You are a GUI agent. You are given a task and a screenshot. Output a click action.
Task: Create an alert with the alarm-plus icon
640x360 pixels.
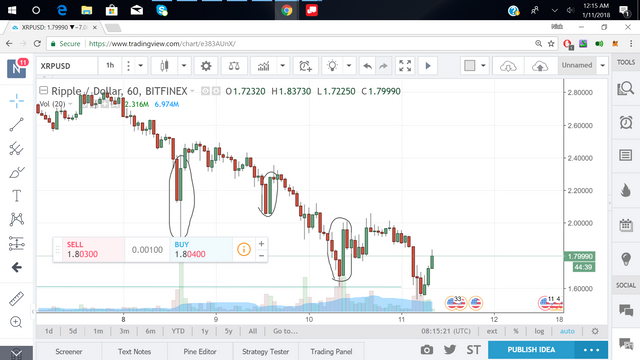click(305, 66)
